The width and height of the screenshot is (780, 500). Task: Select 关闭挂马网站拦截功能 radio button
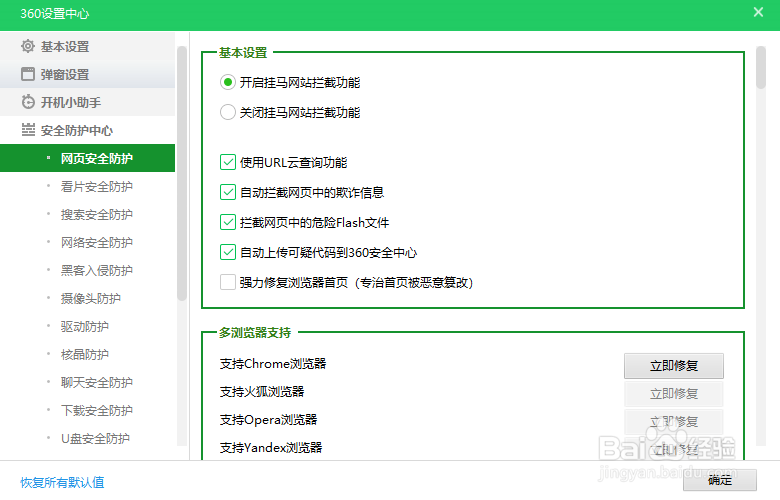227,112
